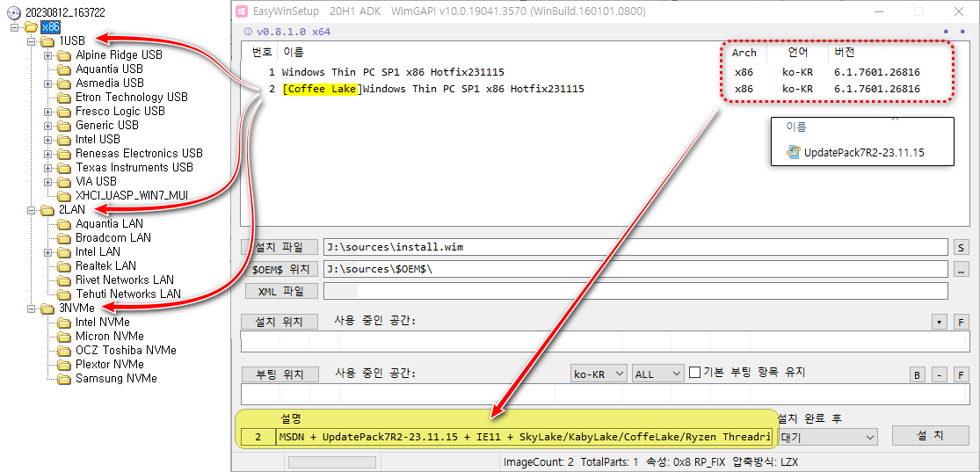980x472 pixels.
Task: Open the ko-KR boot language dropdown
Action: [599, 374]
